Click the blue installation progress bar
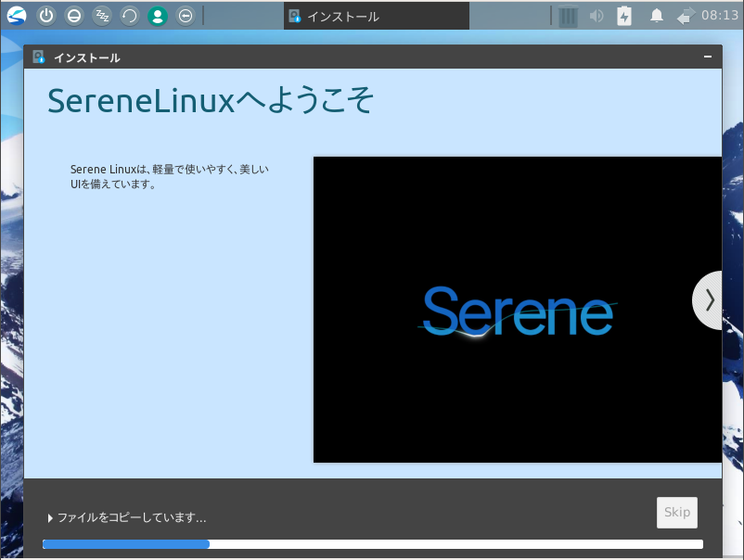This screenshot has width=744, height=560. (373, 544)
